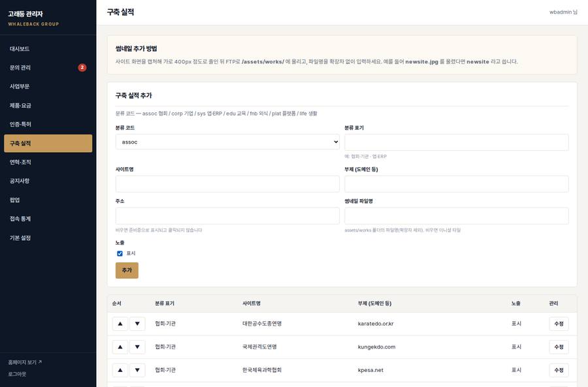Focus the 분류 표기 input field
588x387 pixels.
coord(457,142)
